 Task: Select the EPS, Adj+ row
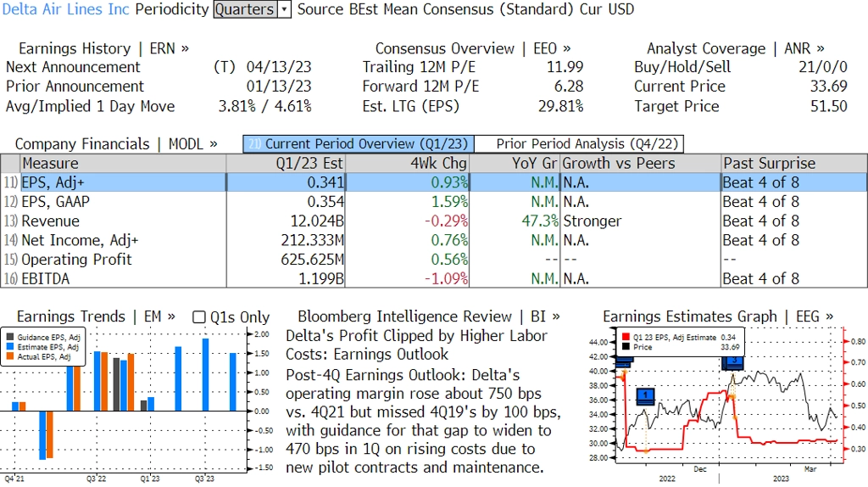point(434,182)
